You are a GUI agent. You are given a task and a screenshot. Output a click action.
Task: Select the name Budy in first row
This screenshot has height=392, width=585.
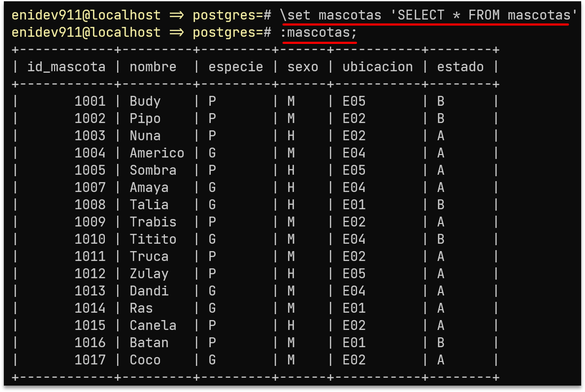(x=145, y=101)
